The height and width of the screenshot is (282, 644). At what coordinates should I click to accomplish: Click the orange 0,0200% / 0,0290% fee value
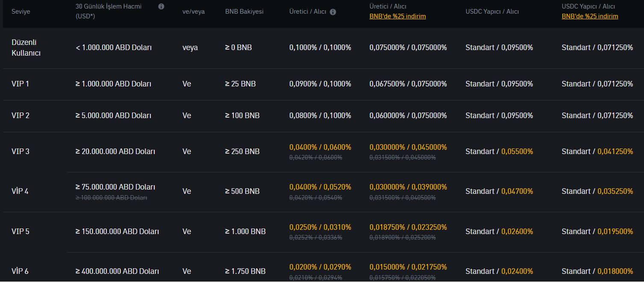pyautogui.click(x=320, y=267)
